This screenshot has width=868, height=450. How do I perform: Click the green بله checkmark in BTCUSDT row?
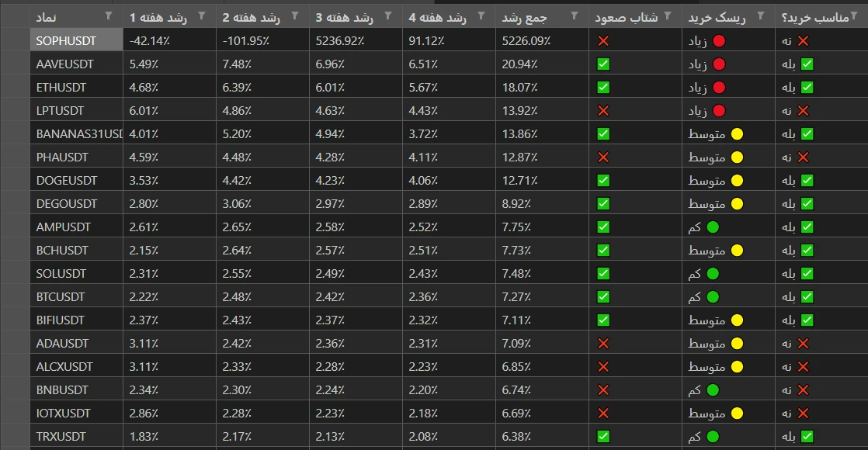click(807, 297)
